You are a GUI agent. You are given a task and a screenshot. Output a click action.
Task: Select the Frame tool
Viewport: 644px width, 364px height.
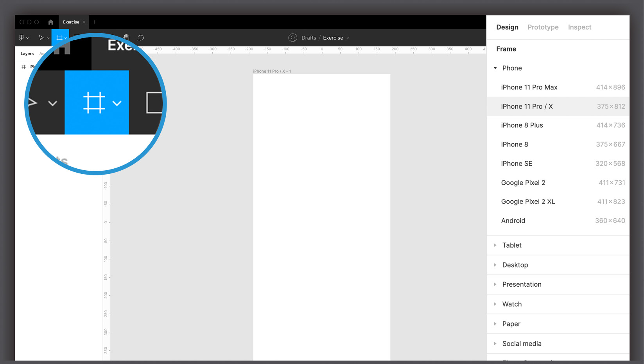point(59,37)
